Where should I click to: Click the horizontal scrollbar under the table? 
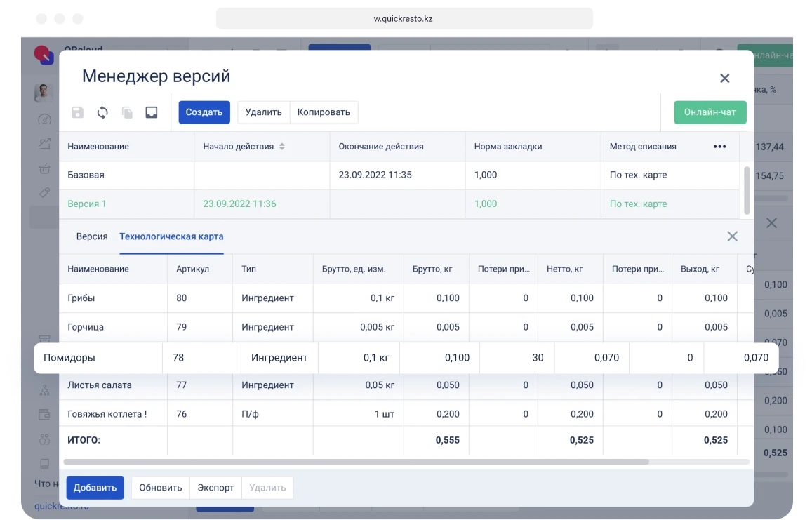pos(356,462)
